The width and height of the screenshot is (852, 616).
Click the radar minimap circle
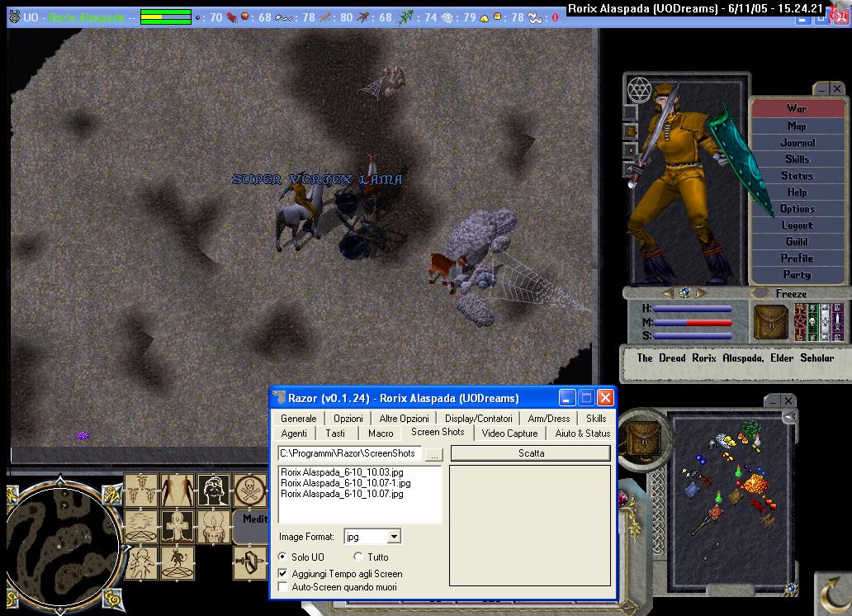pyautogui.click(x=61, y=547)
